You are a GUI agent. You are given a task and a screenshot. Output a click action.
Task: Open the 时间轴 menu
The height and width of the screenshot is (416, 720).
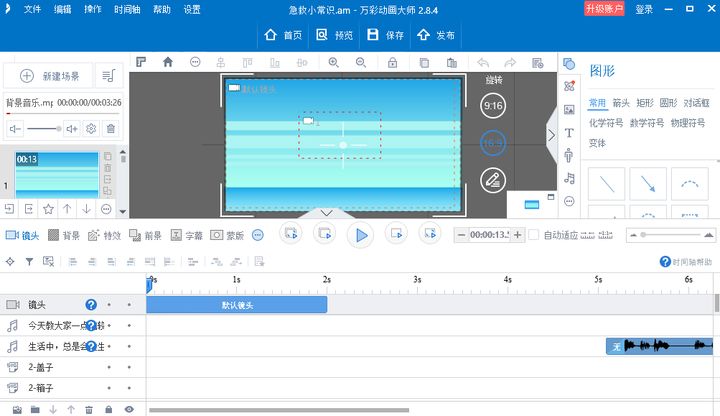[x=127, y=9]
